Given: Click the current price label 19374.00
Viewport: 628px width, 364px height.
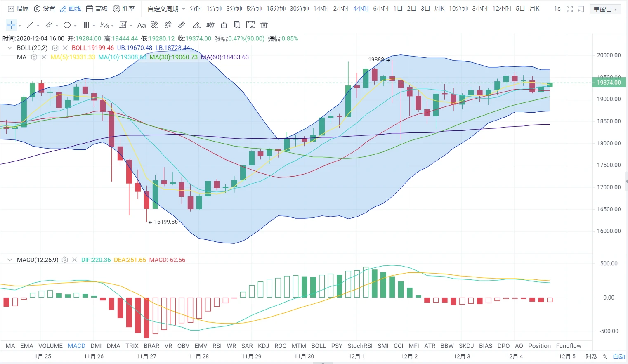Looking at the screenshot, I should pos(609,83).
